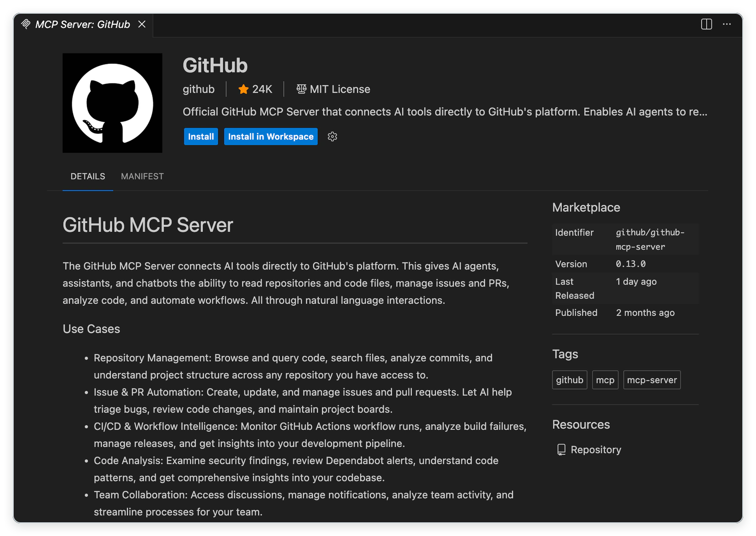Click the GitHub MCP Server heading

tap(148, 225)
